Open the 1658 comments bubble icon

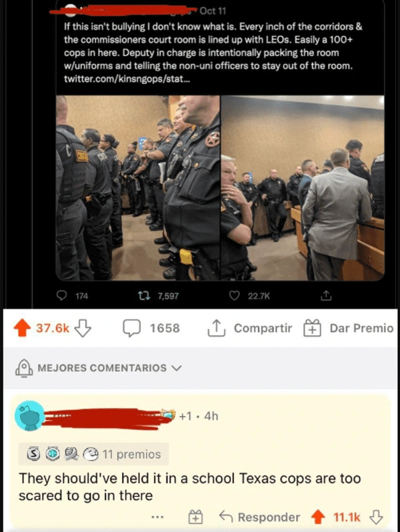131,328
